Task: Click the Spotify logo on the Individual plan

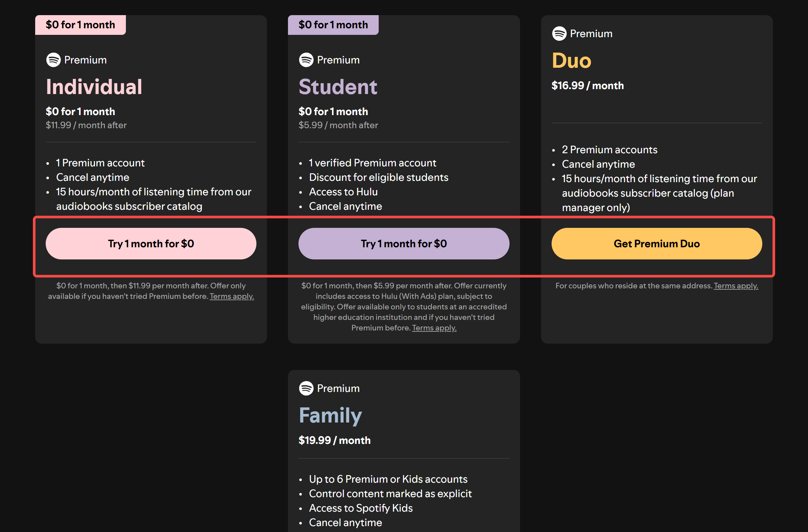Action: tap(53, 60)
